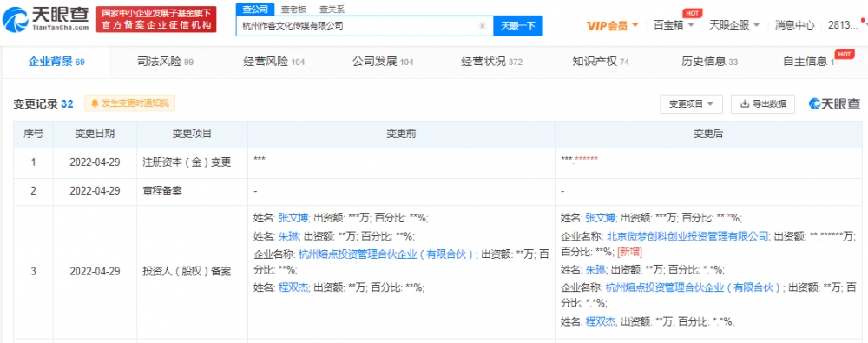
Task: Open 张文博 link in 变更前 column
Action: [293, 218]
